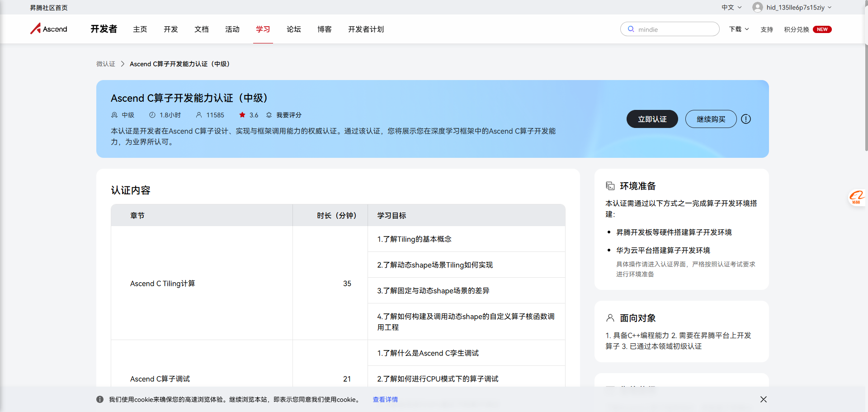The image size is (868, 412).
Task: Click the 开发者 heading link
Action: [x=104, y=29]
